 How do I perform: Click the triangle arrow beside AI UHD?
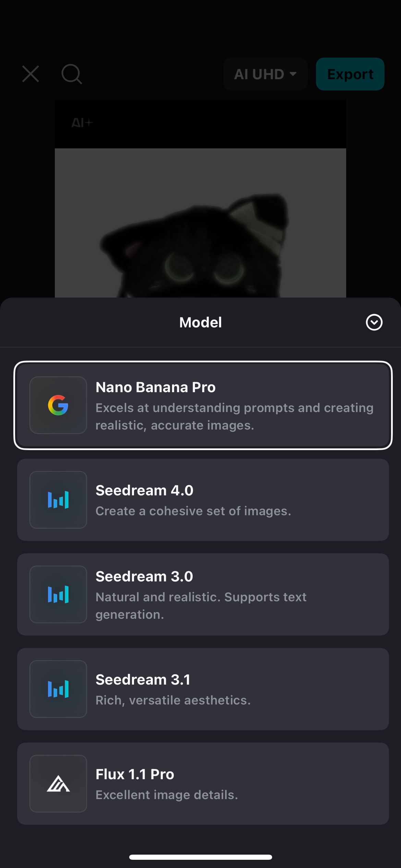[x=293, y=75]
